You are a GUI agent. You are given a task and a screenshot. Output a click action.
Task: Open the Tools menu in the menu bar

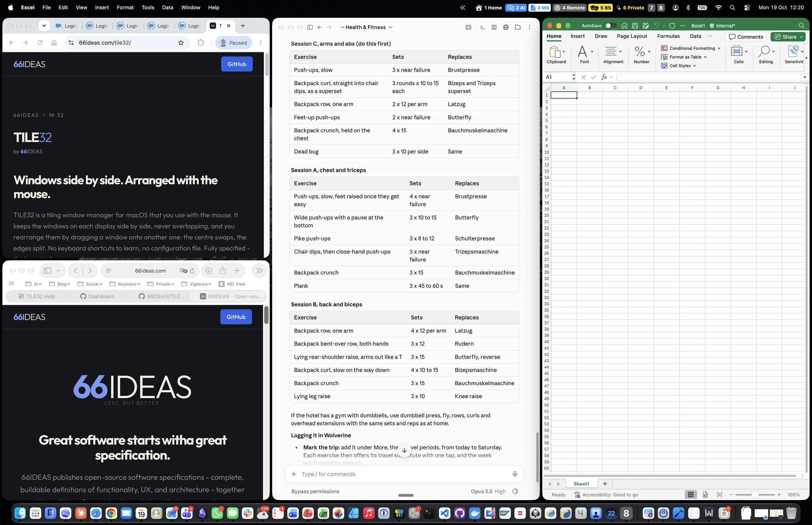148,8
